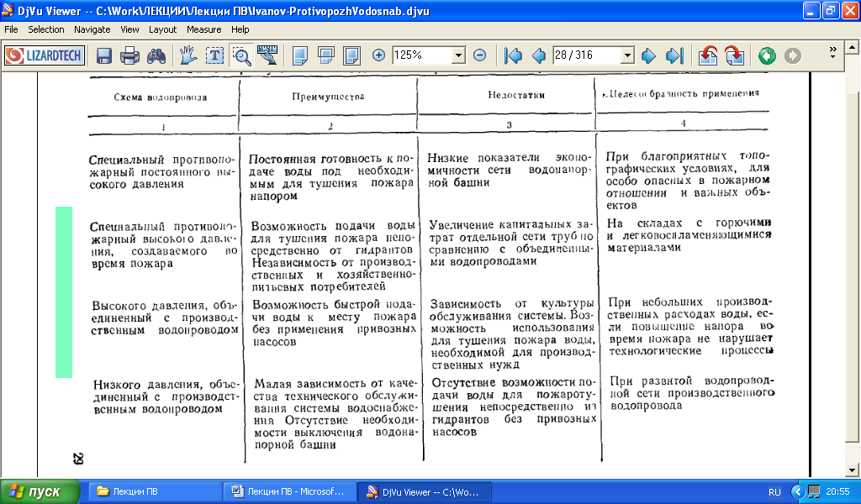Open the File menu

tap(11, 29)
